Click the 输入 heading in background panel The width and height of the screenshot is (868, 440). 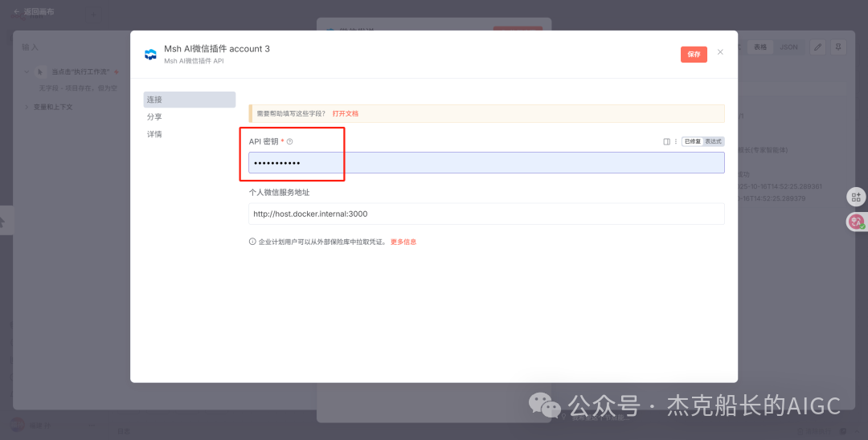coord(30,47)
